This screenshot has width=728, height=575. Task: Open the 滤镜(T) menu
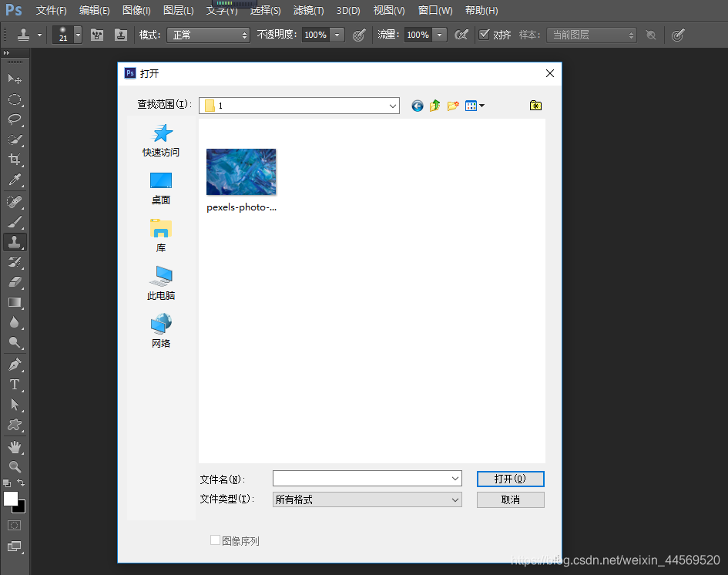pyautogui.click(x=309, y=10)
